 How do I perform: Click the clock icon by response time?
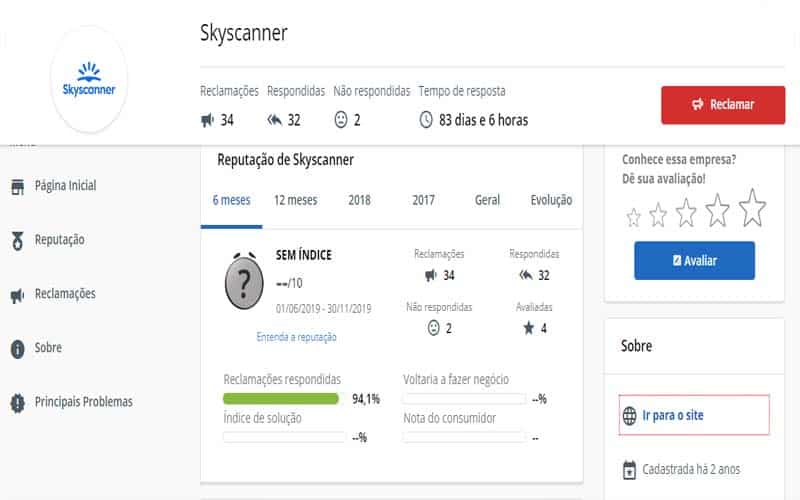[426, 120]
